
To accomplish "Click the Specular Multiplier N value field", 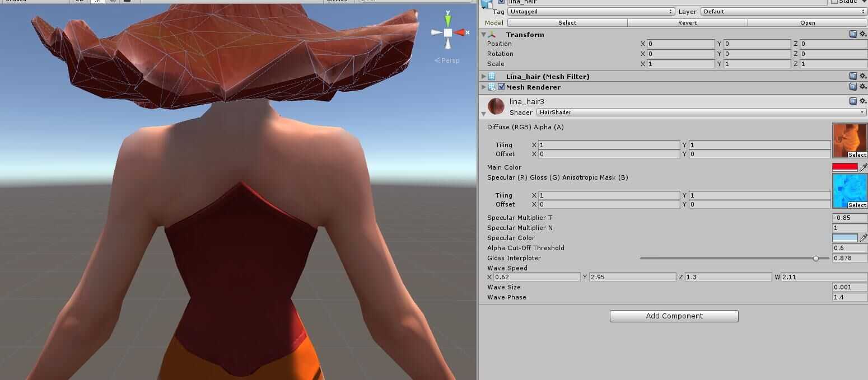I will [850, 228].
